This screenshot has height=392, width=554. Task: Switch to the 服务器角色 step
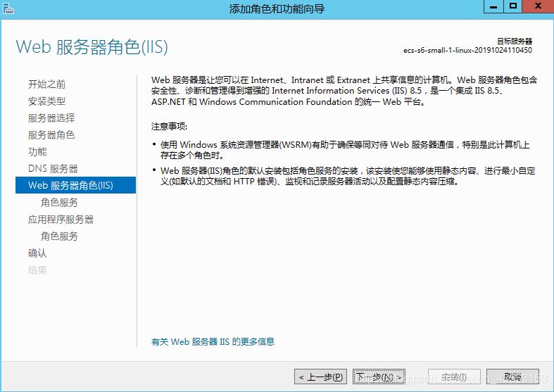tap(51, 135)
